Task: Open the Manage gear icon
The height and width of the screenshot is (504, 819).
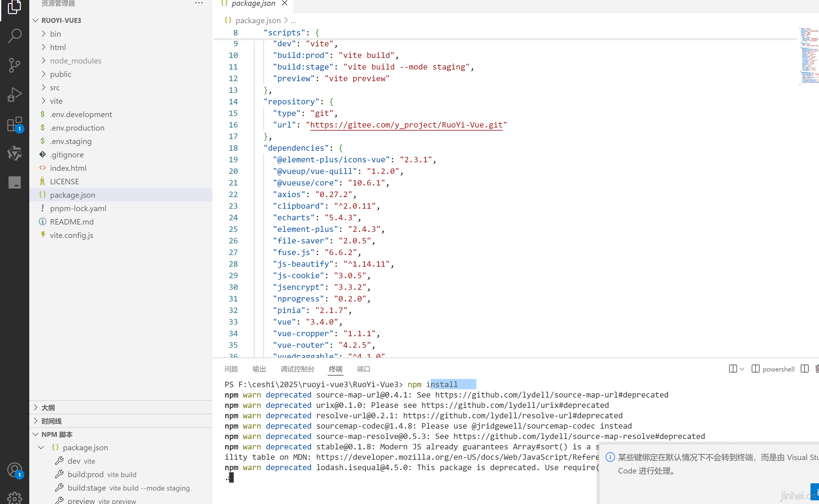Action: tap(14, 498)
